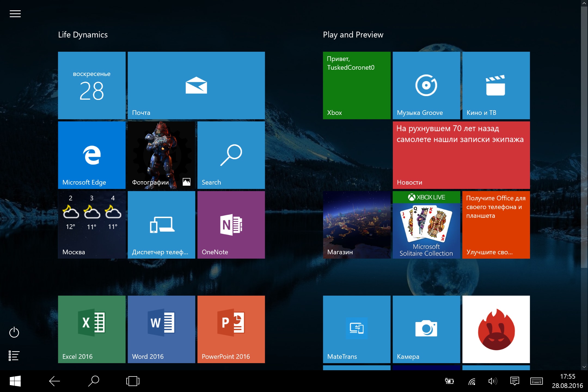The height and width of the screenshot is (392, 588).
Task: Click the Power button
Action: click(14, 332)
